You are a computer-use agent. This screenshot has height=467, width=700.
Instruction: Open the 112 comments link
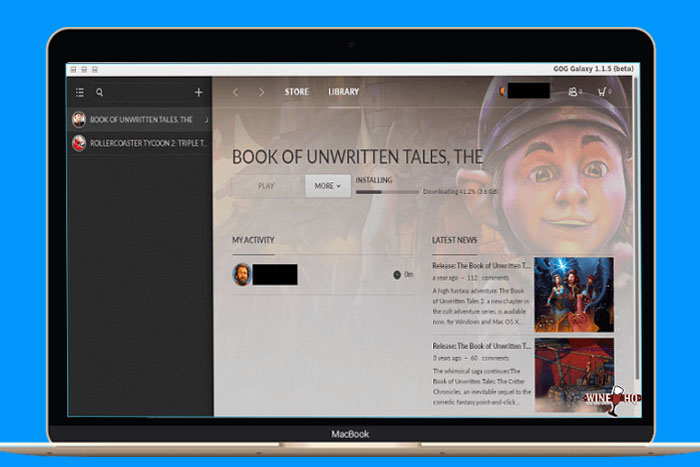(488, 278)
